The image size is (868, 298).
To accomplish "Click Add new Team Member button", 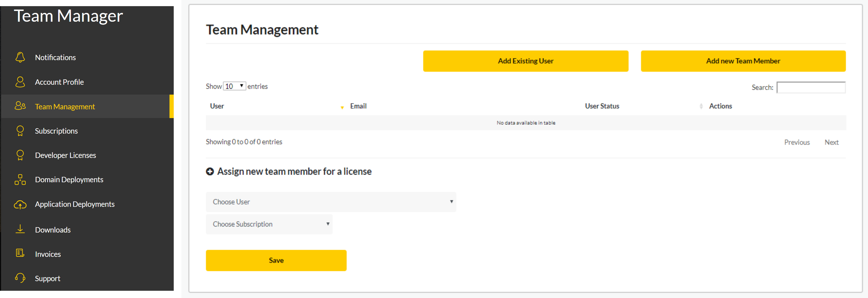I will tap(743, 61).
